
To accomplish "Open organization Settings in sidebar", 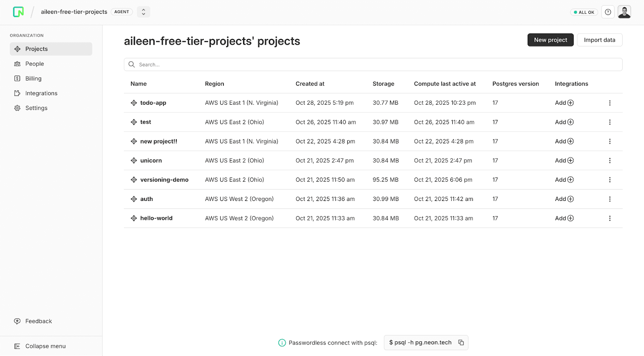I will (36, 108).
